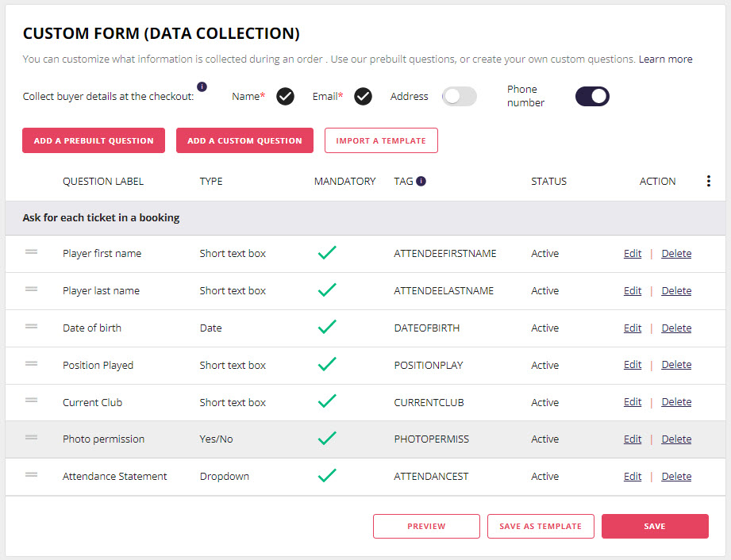The height and width of the screenshot is (560, 731).
Task: Click the info icon beside TAG header
Action: tap(421, 181)
